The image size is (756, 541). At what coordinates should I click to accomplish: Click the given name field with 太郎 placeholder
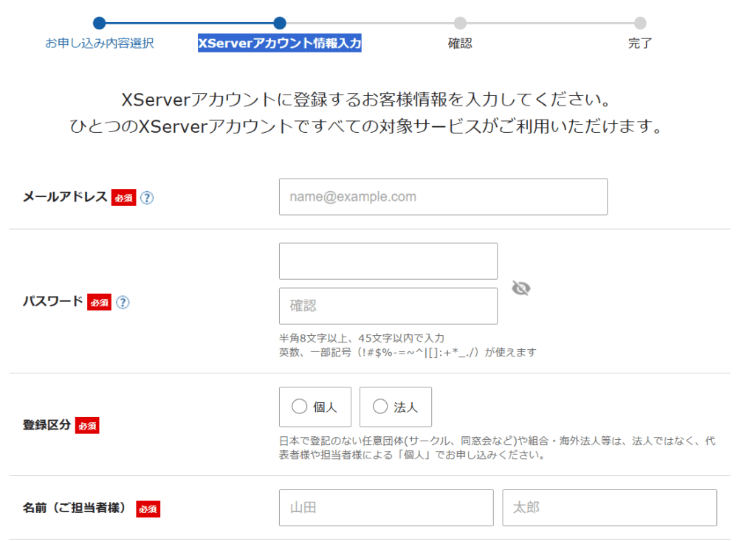pos(609,508)
